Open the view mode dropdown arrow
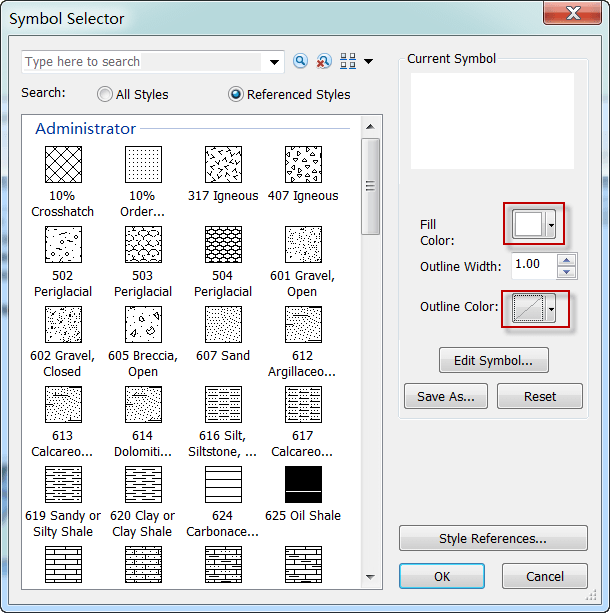Image resolution: width=610 pixels, height=613 pixels. click(x=368, y=61)
